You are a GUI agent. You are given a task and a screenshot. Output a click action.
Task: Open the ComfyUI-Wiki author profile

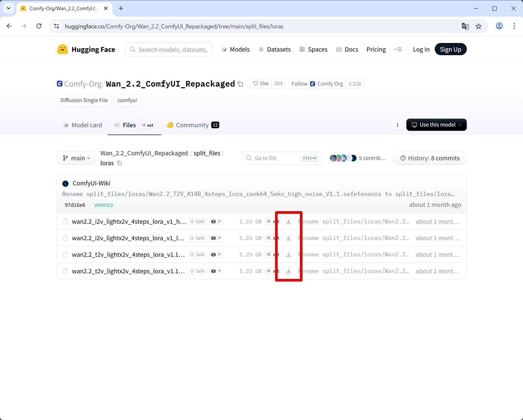pos(92,183)
